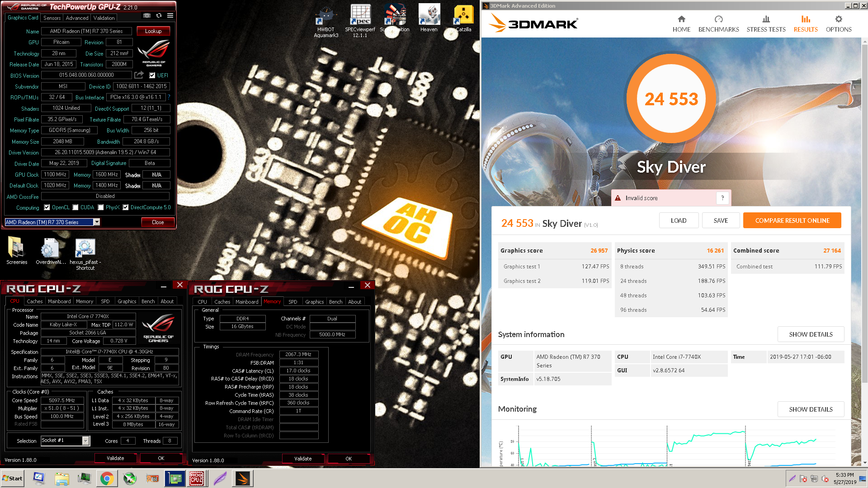Click the ROG CPU-Z taskbar icon
The width and height of the screenshot is (868, 488).
coord(196,479)
